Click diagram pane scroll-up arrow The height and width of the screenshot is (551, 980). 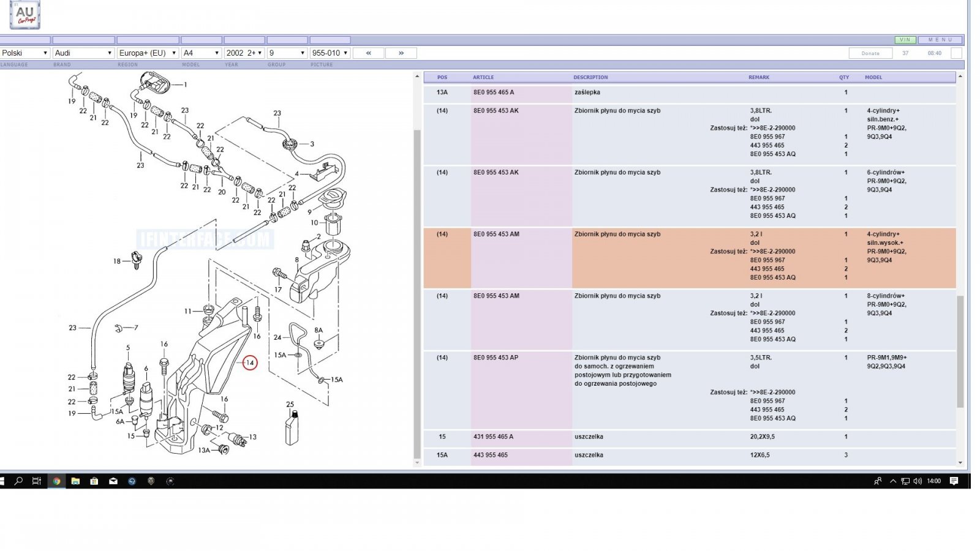coord(417,77)
